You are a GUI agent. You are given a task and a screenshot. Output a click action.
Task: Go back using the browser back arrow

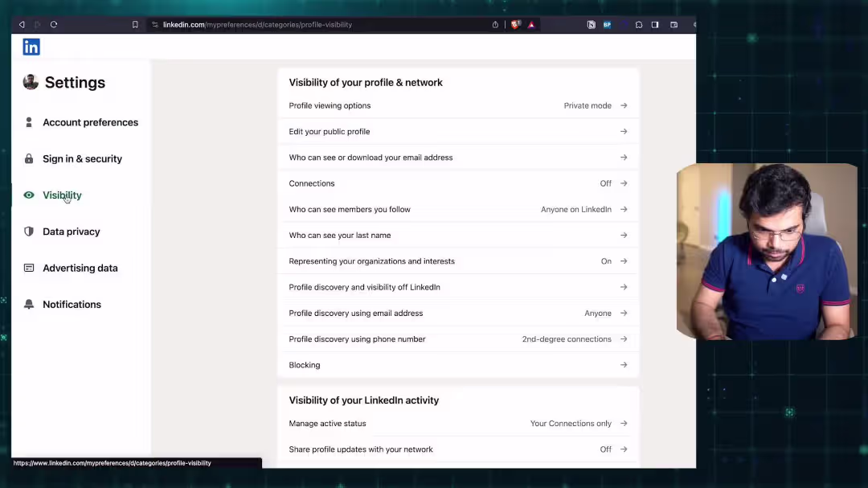pos(22,24)
